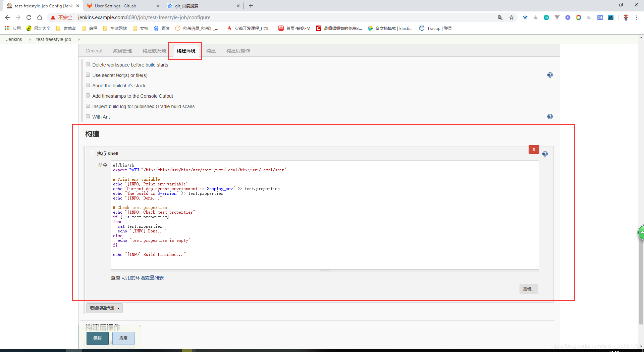Delete the Execute shell build step with the red X

tap(534, 149)
